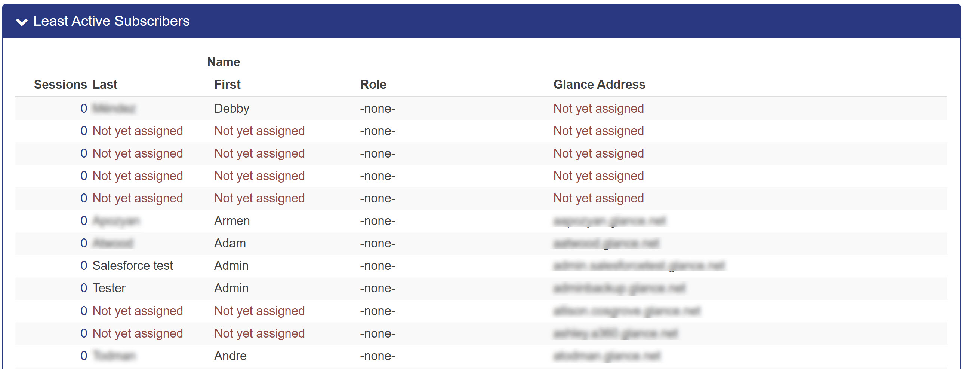The height and width of the screenshot is (369, 980).
Task: Click first name Adam in table
Action: (x=230, y=243)
